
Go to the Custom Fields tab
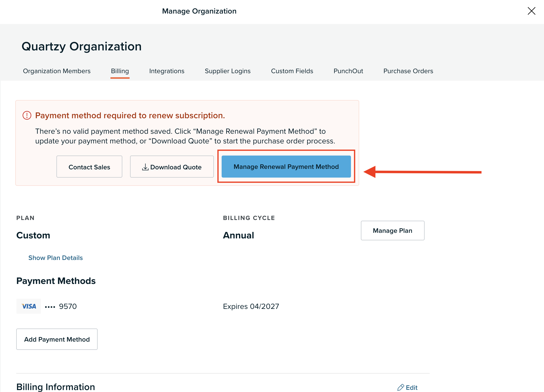click(292, 71)
